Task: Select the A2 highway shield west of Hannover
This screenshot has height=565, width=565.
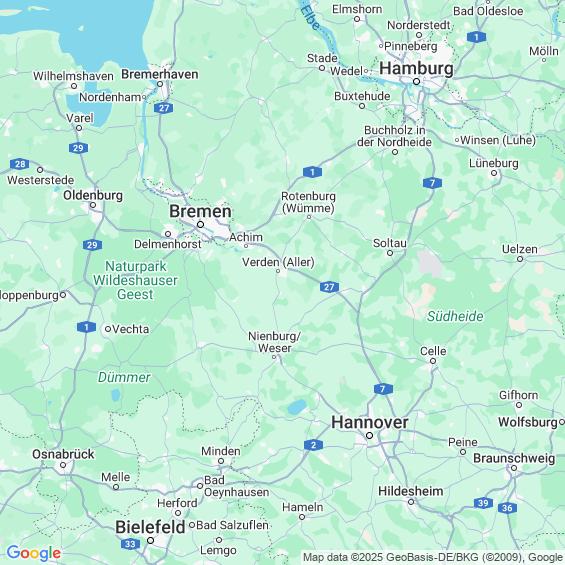Action: pos(313,445)
